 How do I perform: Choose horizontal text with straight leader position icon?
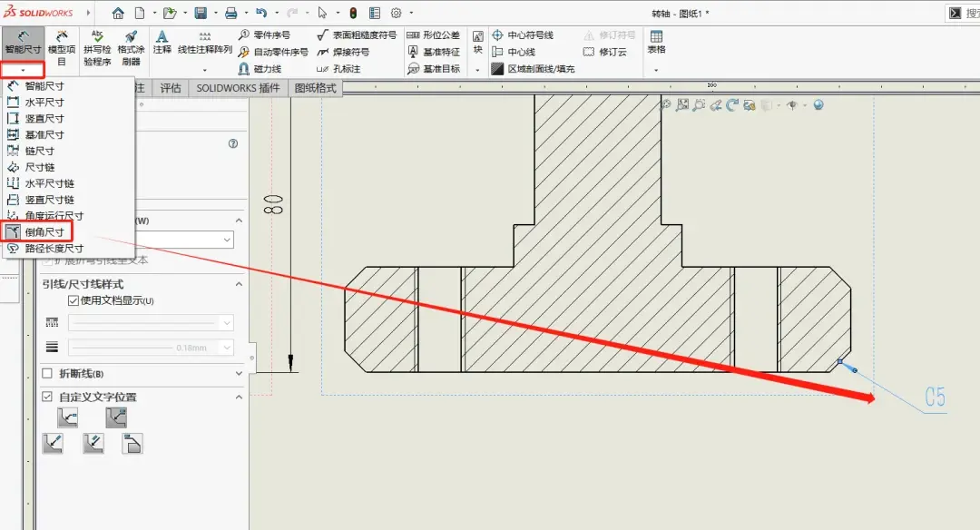point(116,417)
